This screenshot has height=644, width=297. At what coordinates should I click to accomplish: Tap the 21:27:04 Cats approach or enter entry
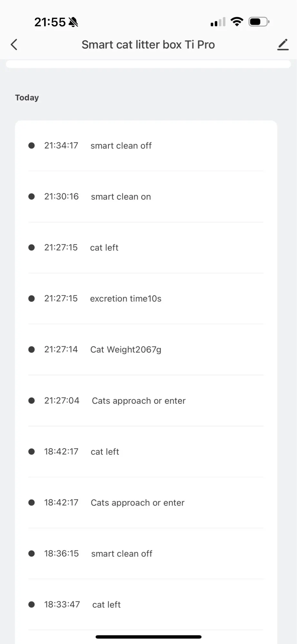click(x=139, y=401)
